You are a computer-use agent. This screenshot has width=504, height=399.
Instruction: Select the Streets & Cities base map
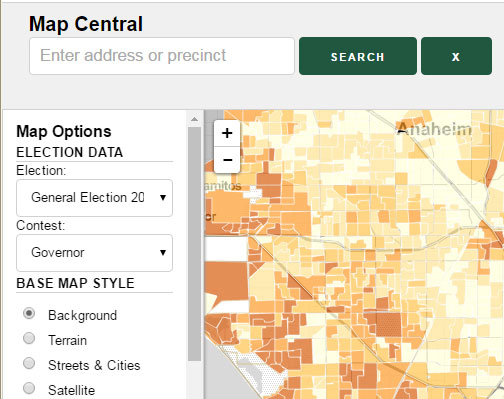pyautogui.click(x=29, y=363)
